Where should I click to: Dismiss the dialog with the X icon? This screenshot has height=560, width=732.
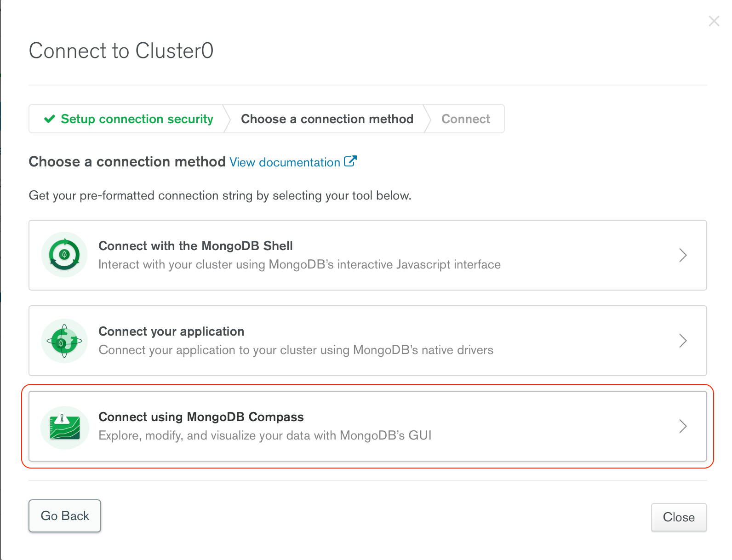pos(713,21)
